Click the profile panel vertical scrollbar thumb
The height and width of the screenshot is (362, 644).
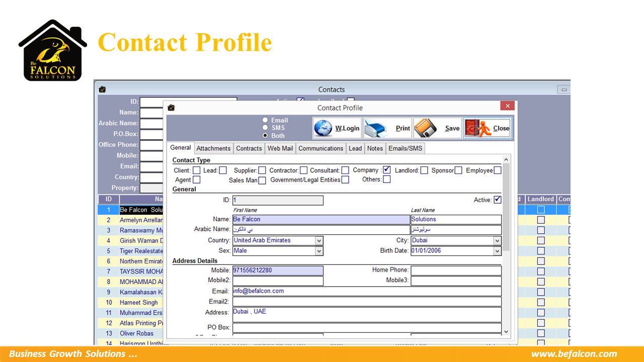[506, 207]
